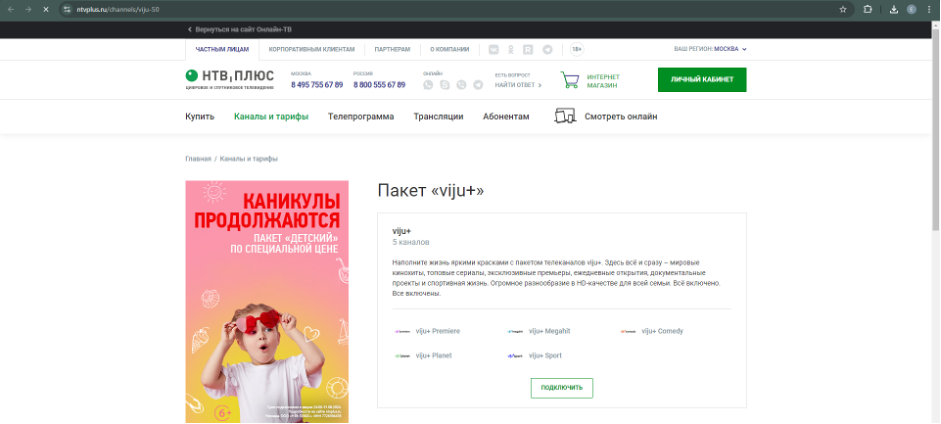Click the shopping cart icon
Image resolution: width=941 pixels, height=424 pixels.
570,80
